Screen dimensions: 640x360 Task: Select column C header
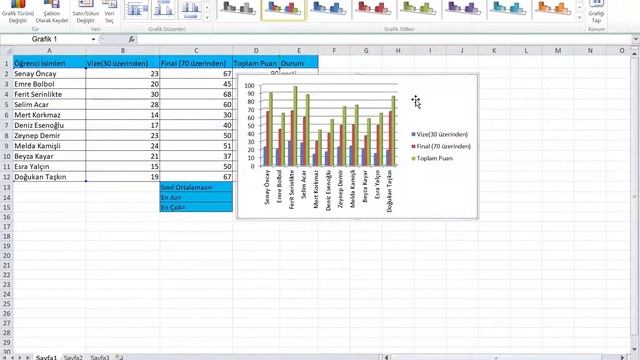(x=196, y=51)
